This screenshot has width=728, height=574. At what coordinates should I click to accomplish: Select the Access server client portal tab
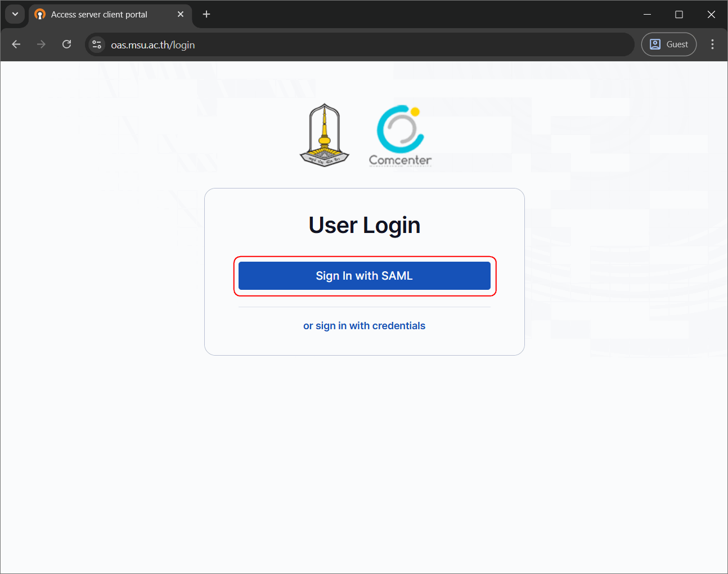99,15
